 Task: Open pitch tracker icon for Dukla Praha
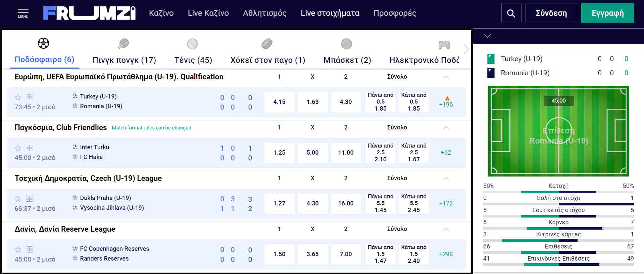pos(30,199)
